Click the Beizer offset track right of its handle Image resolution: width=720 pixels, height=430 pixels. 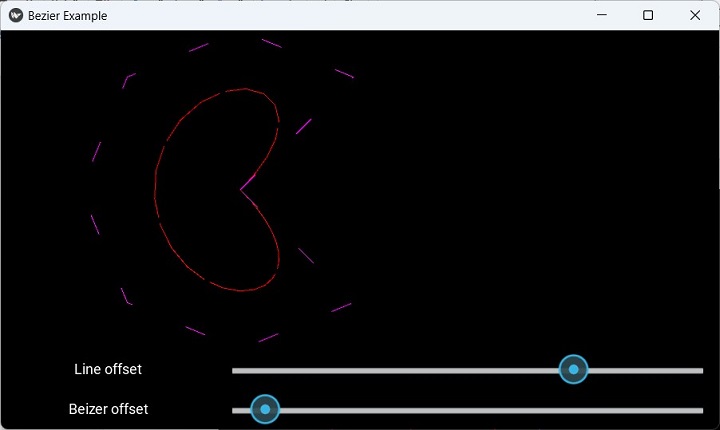[480, 409]
